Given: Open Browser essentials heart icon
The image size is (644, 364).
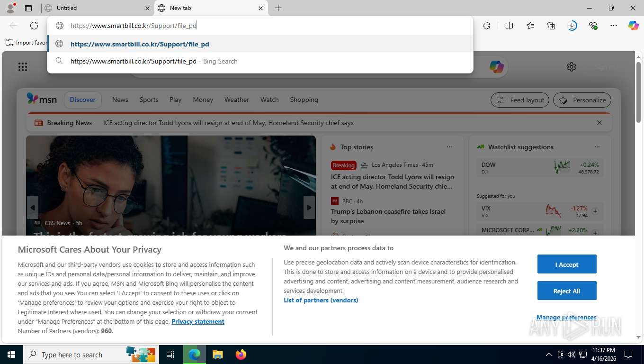Looking at the screenshot, I should click(x=593, y=26).
